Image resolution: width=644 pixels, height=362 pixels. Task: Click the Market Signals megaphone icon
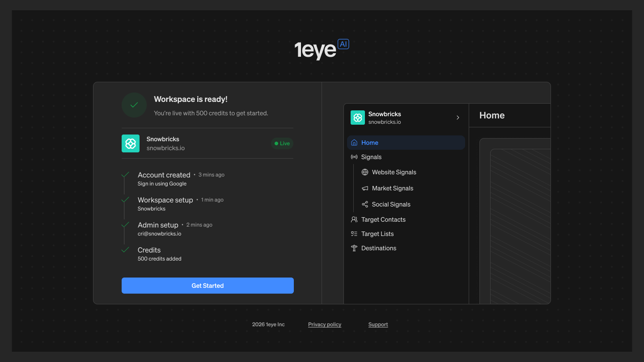coord(365,188)
